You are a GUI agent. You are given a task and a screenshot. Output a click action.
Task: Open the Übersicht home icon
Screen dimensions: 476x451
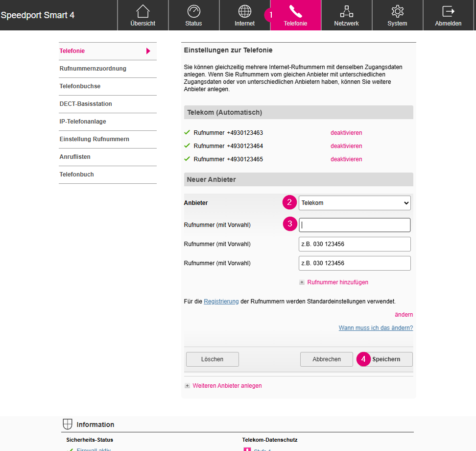coord(143,12)
